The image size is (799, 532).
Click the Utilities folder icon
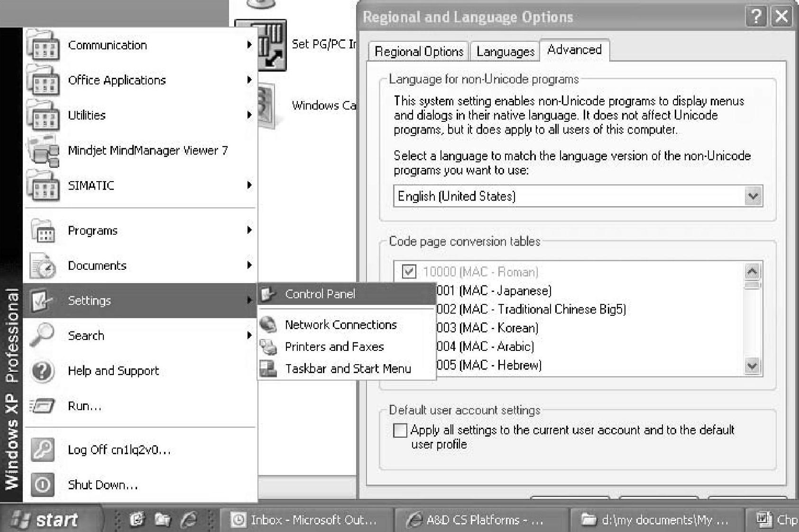[x=43, y=115]
